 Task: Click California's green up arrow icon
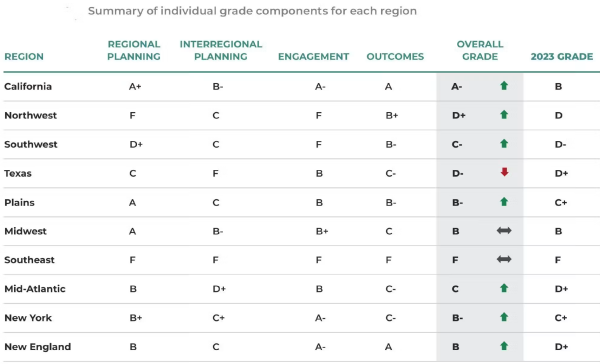click(x=504, y=86)
